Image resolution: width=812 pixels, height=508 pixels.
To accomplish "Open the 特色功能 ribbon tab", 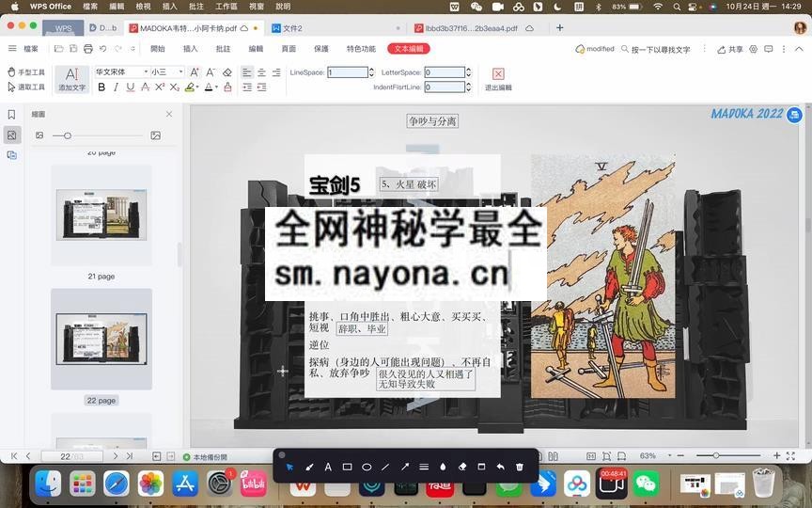I will [361, 49].
